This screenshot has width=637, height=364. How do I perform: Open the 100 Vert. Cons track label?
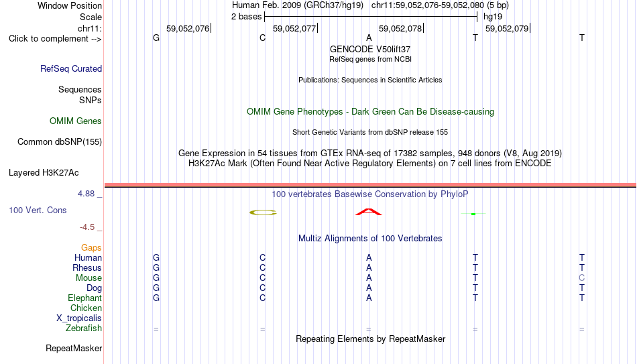pyautogui.click(x=38, y=210)
